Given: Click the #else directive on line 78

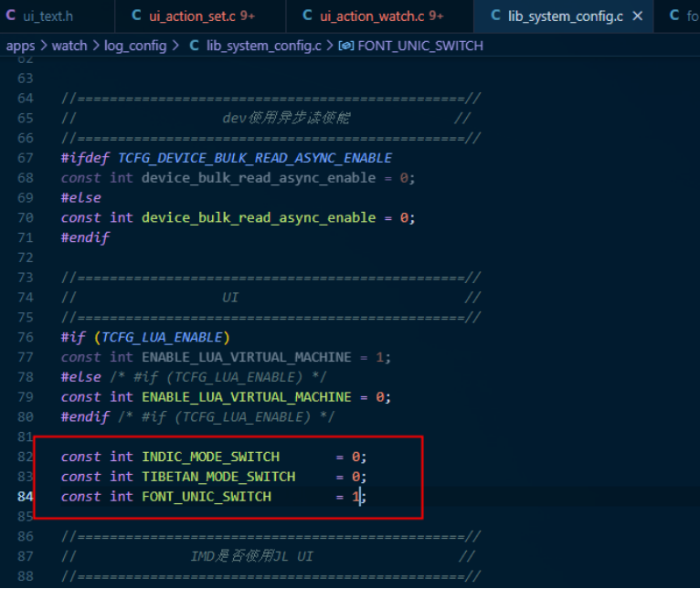Looking at the screenshot, I should coord(80,377).
